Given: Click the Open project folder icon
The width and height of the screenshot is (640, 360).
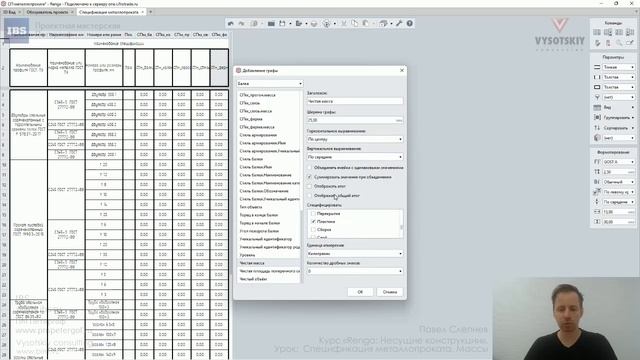Looking at the screenshot, I should point(271,24).
